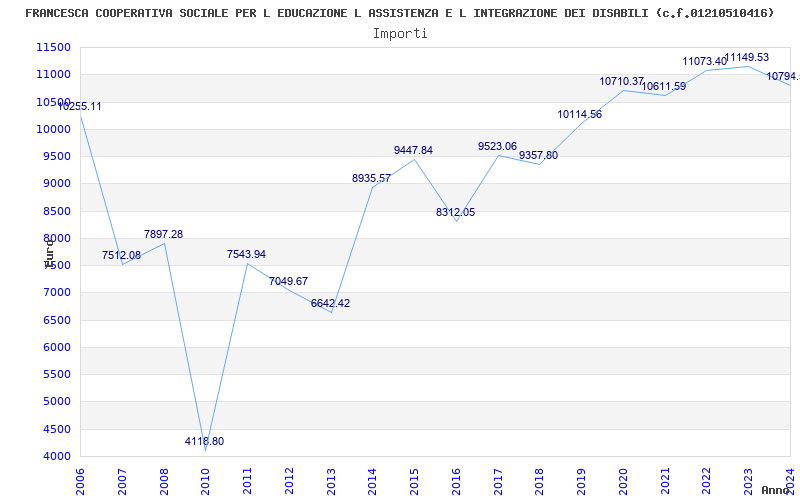Screen dimensions: 800x500
Task: Click the 10710.37 data label
Action: (621, 81)
